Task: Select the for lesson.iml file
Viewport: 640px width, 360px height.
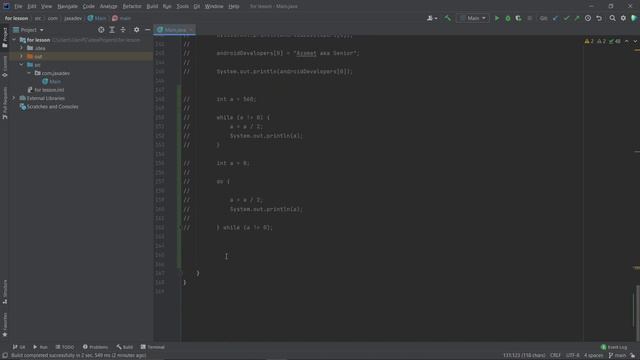Action: tap(46, 90)
